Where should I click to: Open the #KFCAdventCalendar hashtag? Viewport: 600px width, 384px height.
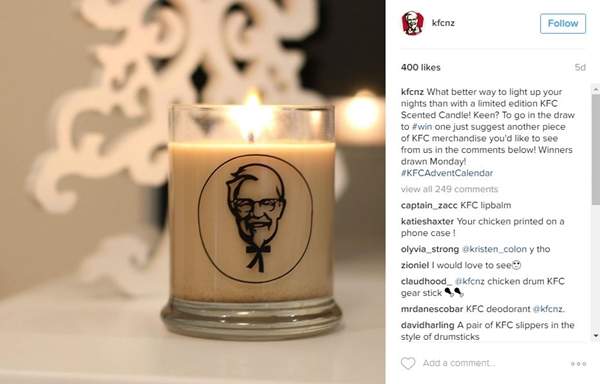(x=447, y=173)
